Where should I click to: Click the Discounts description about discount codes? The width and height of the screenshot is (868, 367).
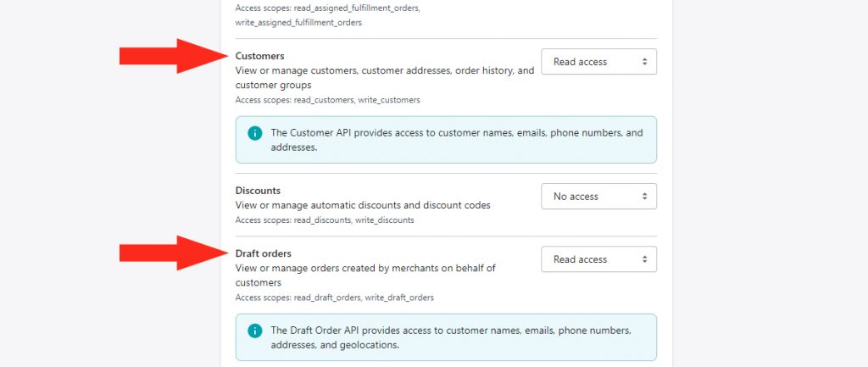click(x=363, y=205)
